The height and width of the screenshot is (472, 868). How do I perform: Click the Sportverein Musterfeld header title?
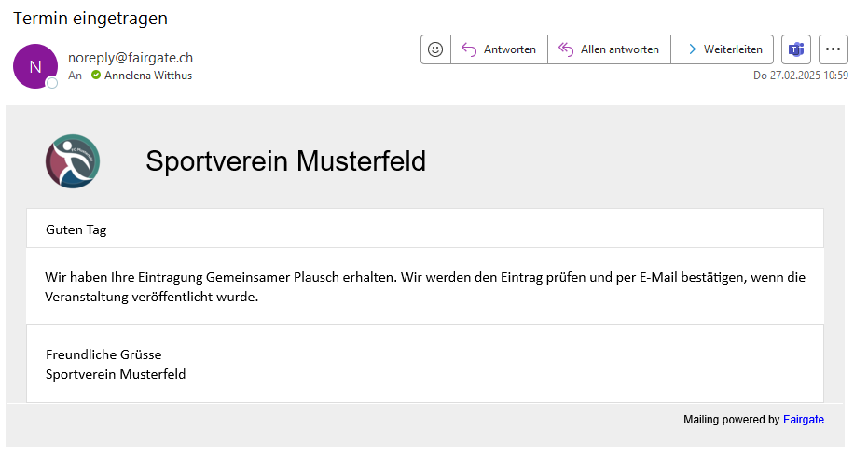285,161
